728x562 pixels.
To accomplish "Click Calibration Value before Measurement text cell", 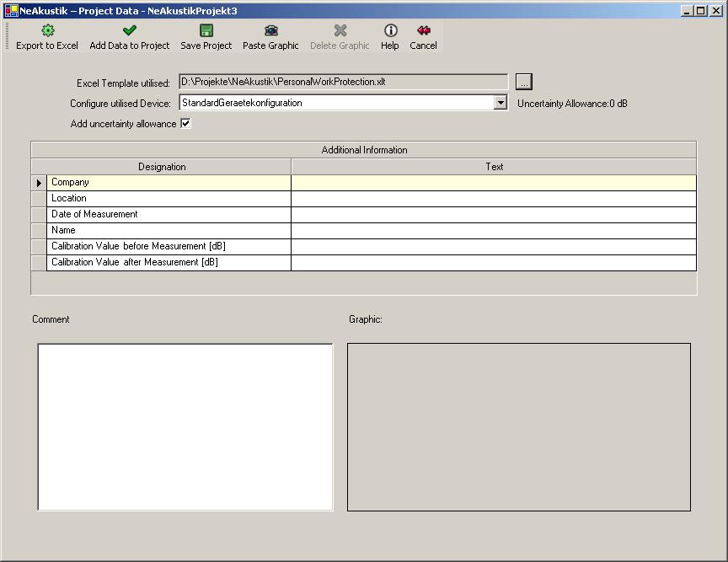I will 493,247.
